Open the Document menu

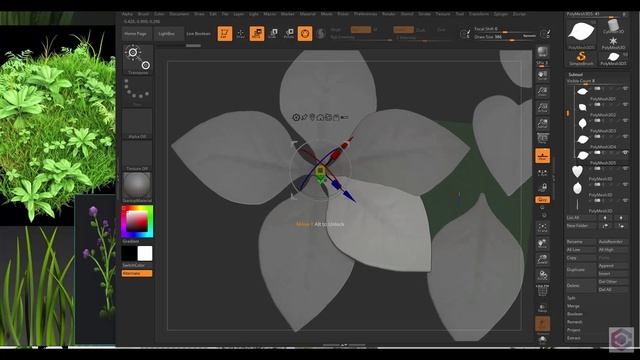pos(179,14)
